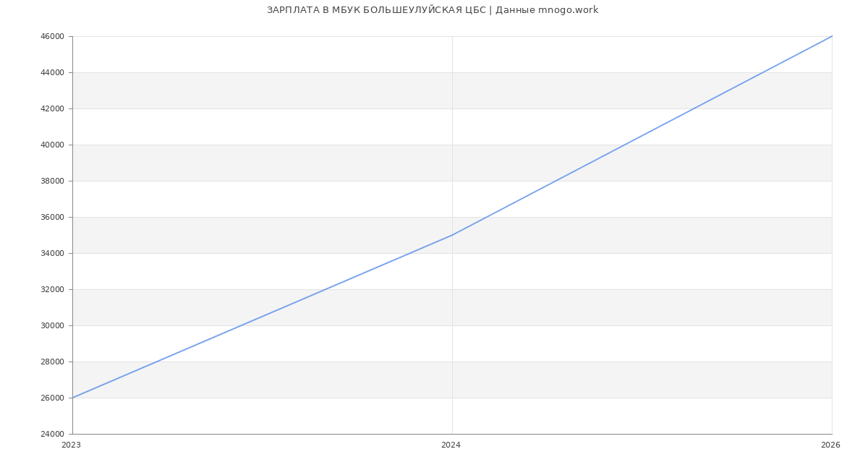Select the line's starting point at 26000
The height and width of the screenshot is (470, 868).
(x=72, y=398)
